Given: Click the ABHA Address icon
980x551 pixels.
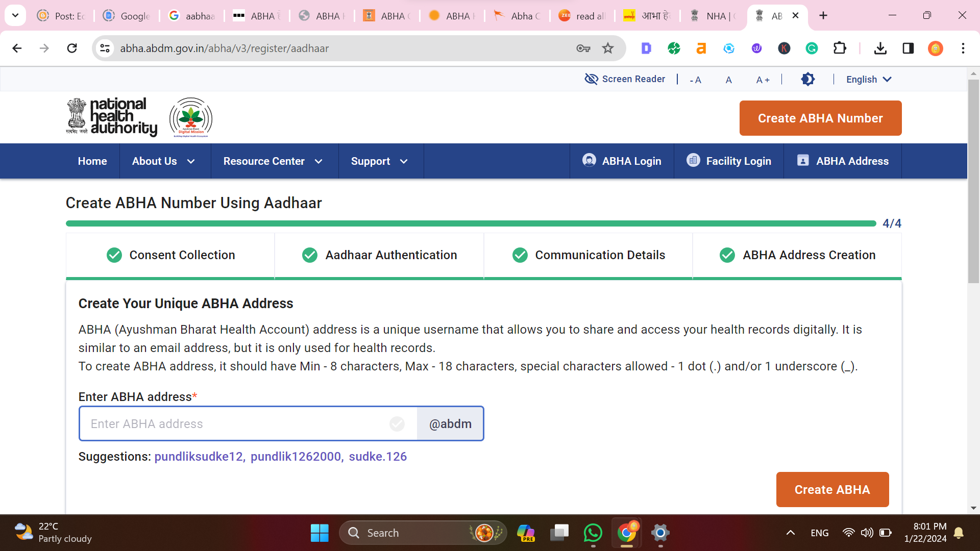Looking at the screenshot, I should coord(803,161).
